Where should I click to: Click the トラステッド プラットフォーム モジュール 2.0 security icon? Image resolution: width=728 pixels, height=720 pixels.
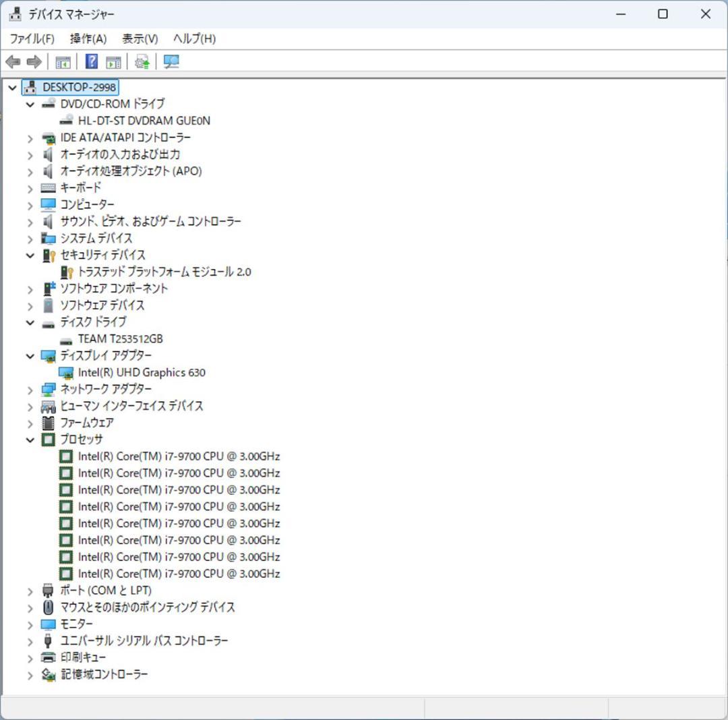click(65, 271)
